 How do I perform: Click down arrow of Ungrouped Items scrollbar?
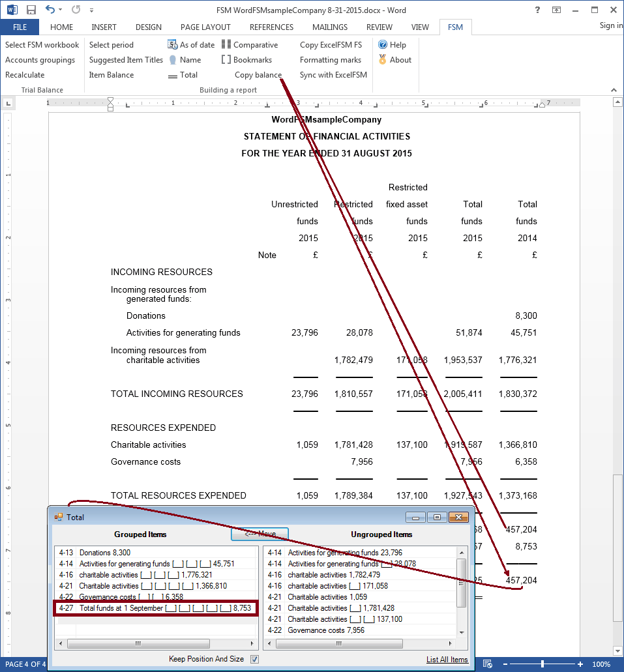coord(462,633)
